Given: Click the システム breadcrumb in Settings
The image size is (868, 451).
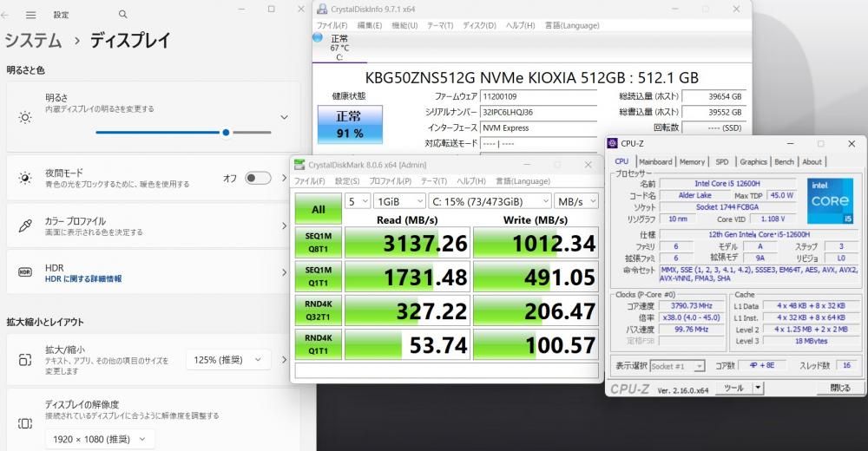Looking at the screenshot, I should [x=33, y=41].
